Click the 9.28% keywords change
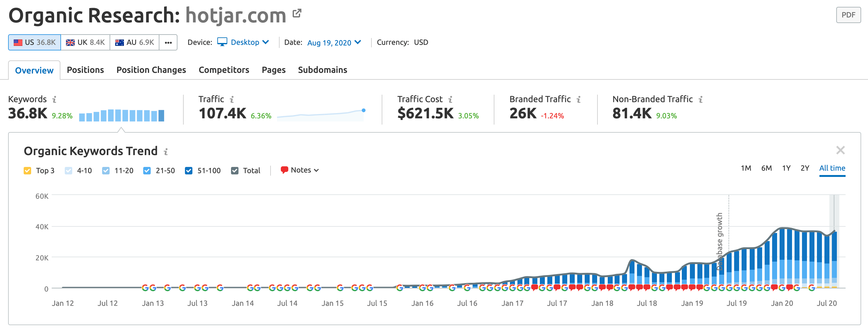This screenshot has width=868, height=332. point(62,116)
